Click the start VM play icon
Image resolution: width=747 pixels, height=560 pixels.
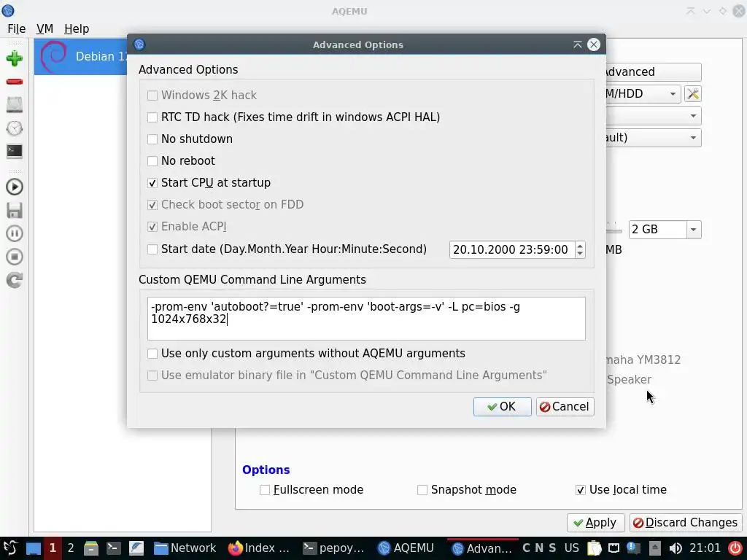click(x=15, y=187)
